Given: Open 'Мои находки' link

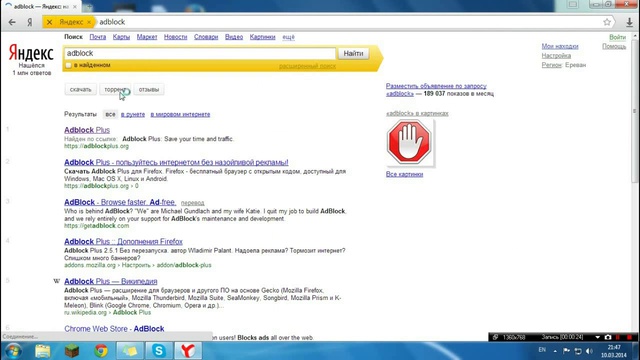Looking at the screenshot, I should pos(560,46).
